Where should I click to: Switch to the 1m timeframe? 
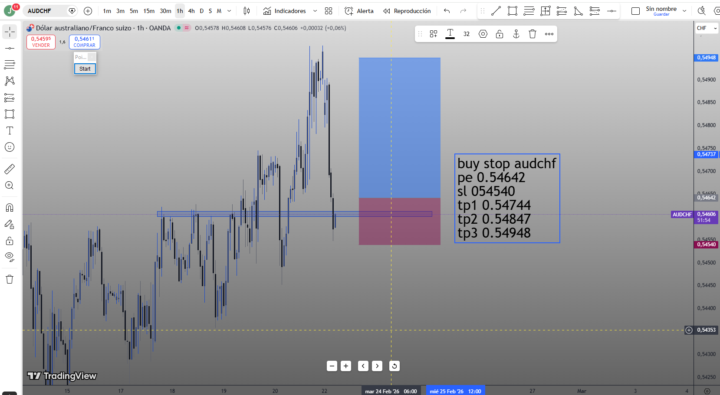[107, 11]
